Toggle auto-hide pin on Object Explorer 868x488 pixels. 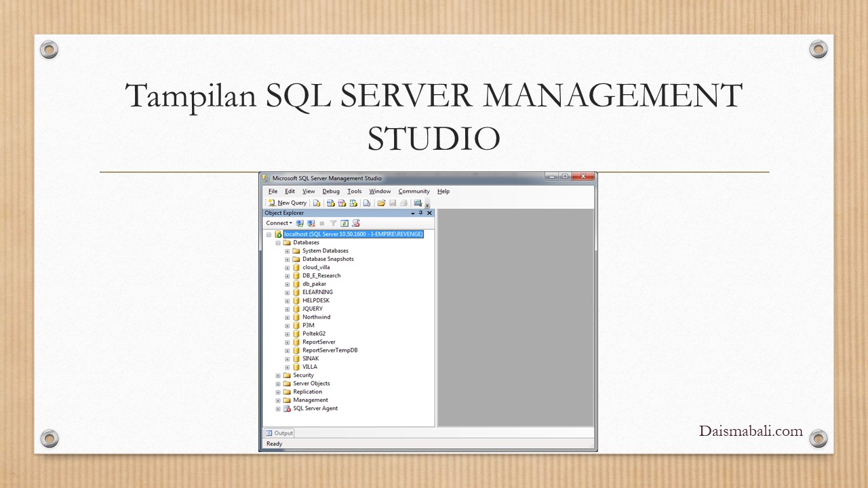coord(420,213)
